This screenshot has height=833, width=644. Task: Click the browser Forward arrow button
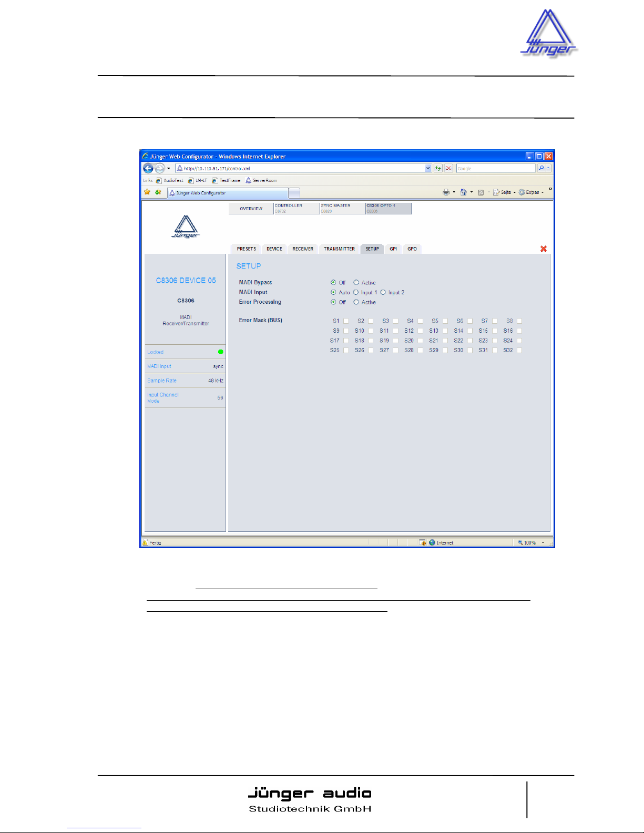[159, 168]
